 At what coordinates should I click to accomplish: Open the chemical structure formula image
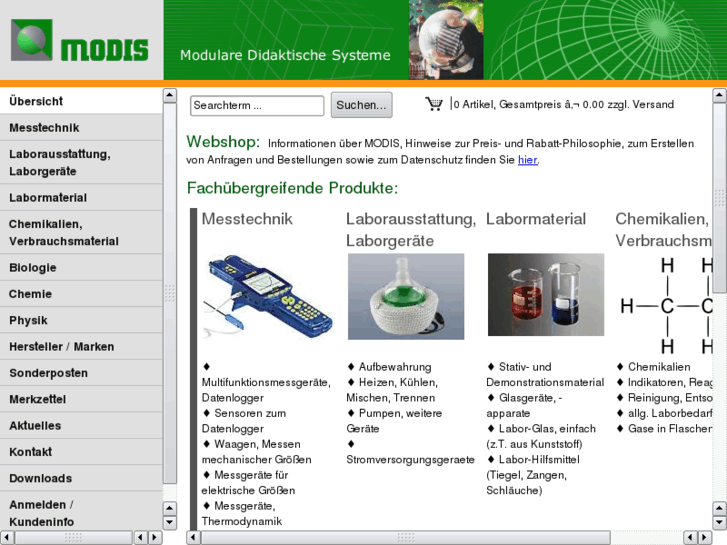click(666, 306)
